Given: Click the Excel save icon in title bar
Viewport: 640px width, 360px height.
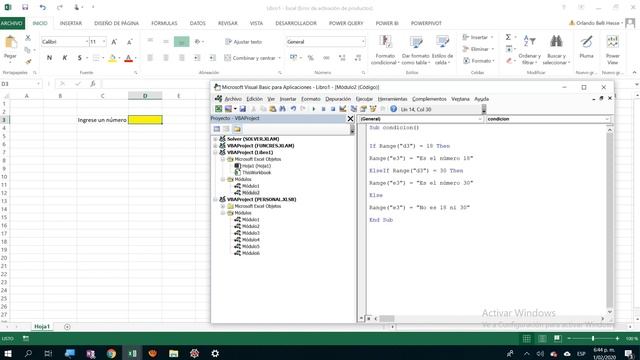Looking at the screenshot, I should [25, 7].
